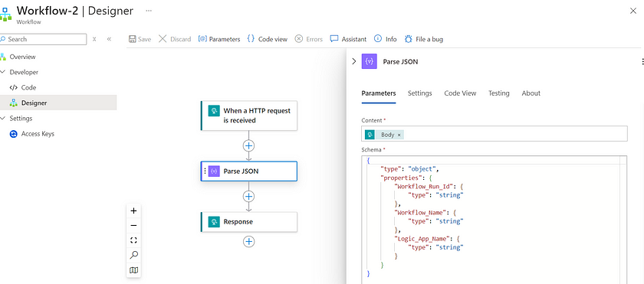644x284 pixels.
Task: Open Parse JSON node's drag handle menu
Action: click(205, 171)
